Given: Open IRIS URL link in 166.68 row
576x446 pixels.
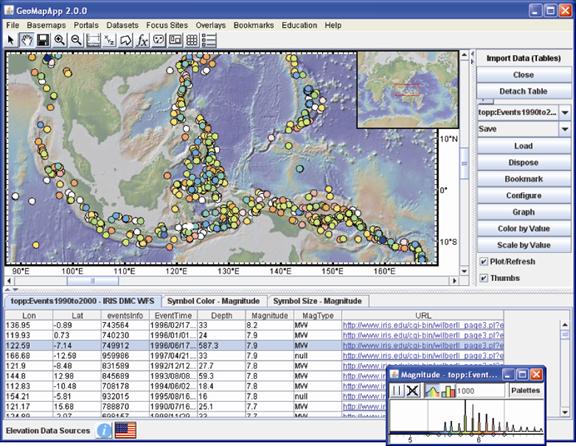Looking at the screenshot, I should (423, 356).
